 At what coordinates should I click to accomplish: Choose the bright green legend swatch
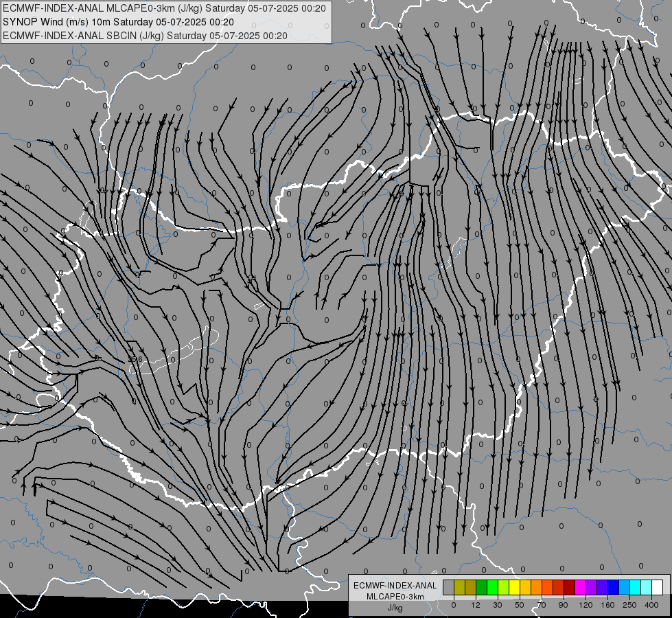click(492, 587)
